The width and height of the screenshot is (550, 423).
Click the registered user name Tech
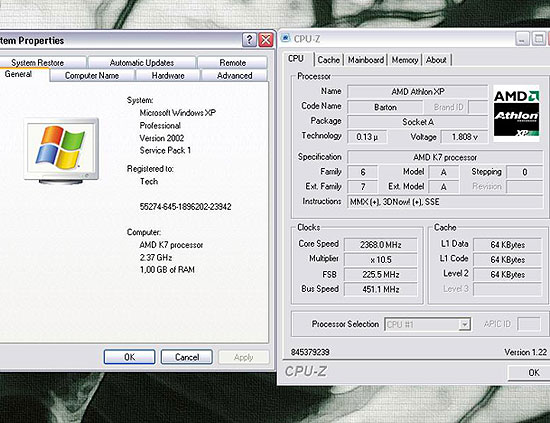(x=149, y=181)
